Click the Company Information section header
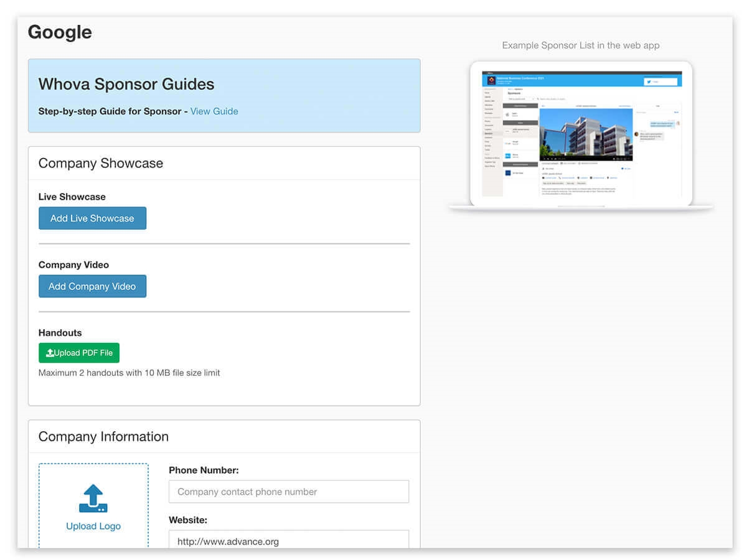 click(x=103, y=436)
